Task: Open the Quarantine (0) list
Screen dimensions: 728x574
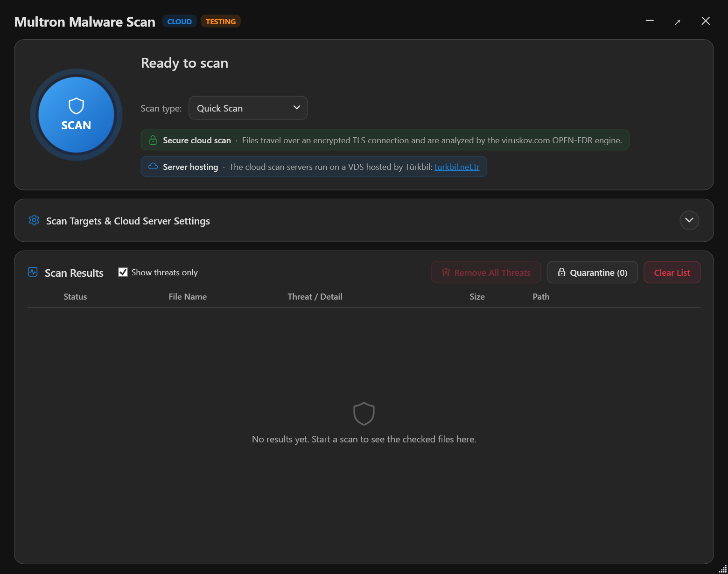Action: [x=592, y=273]
